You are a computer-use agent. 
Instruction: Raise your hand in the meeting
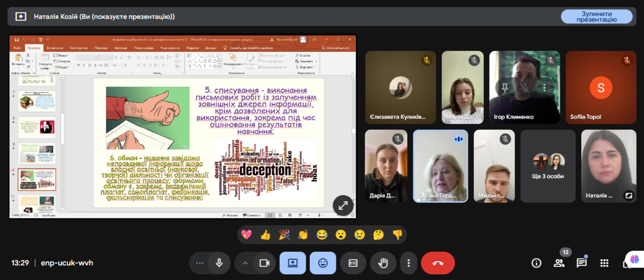[383, 263]
